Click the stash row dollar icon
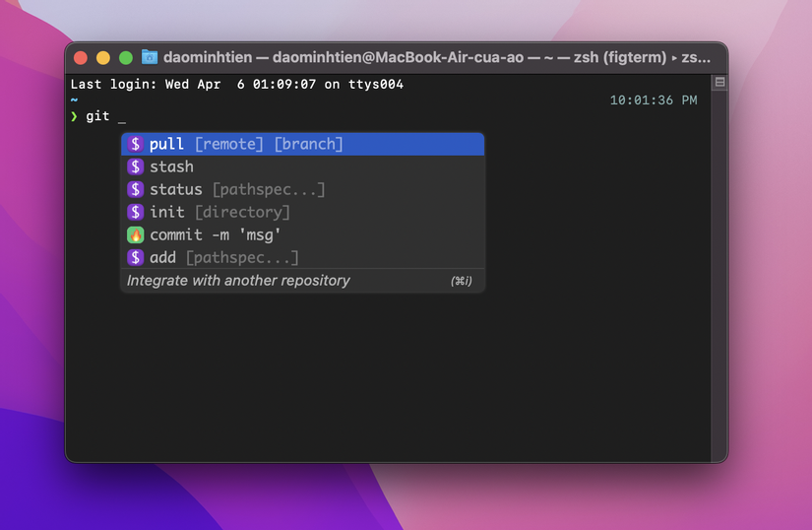 tap(135, 166)
